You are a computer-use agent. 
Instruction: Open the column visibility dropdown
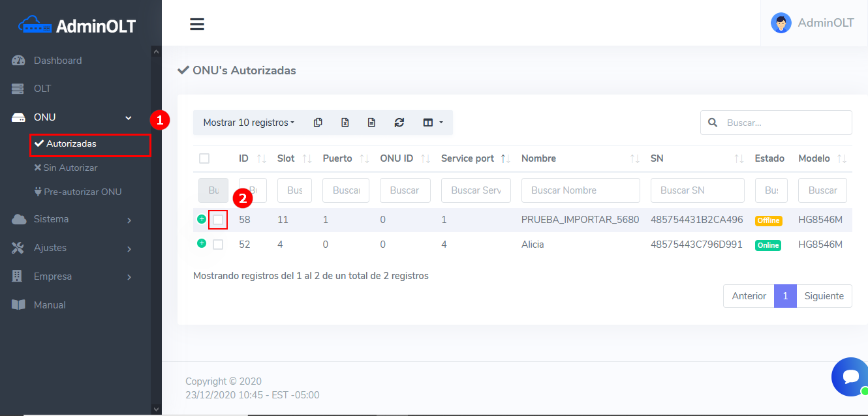click(x=433, y=123)
